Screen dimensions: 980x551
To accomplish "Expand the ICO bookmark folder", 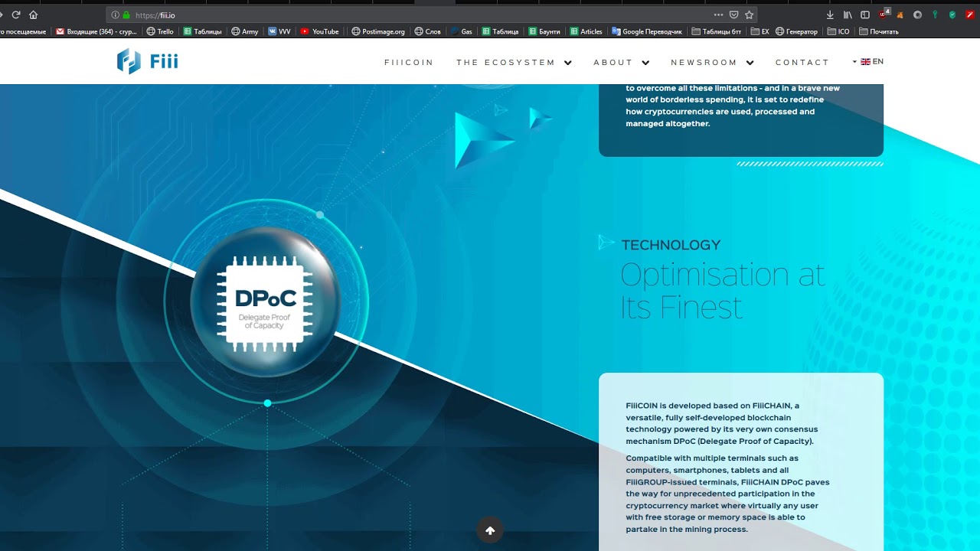I will tap(838, 31).
